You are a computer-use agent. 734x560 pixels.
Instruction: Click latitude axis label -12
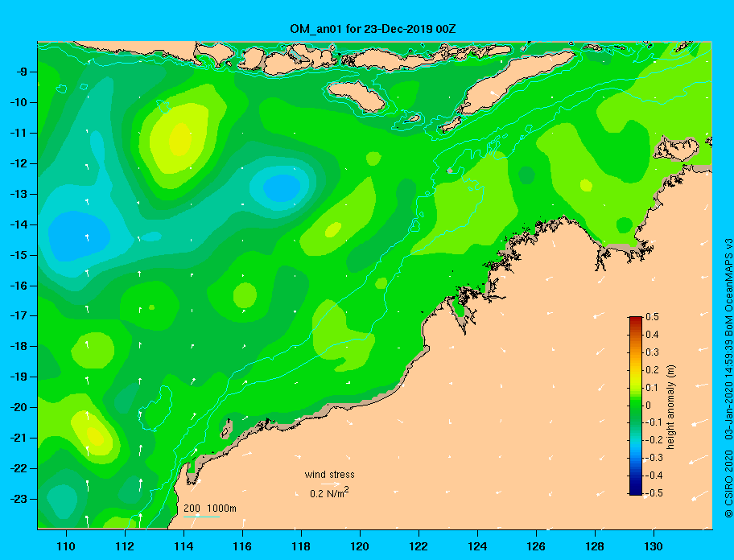(18, 164)
